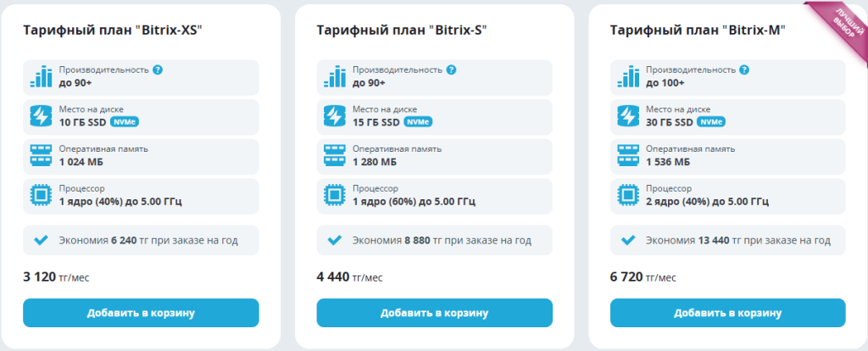Click the RAM memory icon in Bitrix-S plan
Screen dimensions: 868x351
click(x=334, y=155)
